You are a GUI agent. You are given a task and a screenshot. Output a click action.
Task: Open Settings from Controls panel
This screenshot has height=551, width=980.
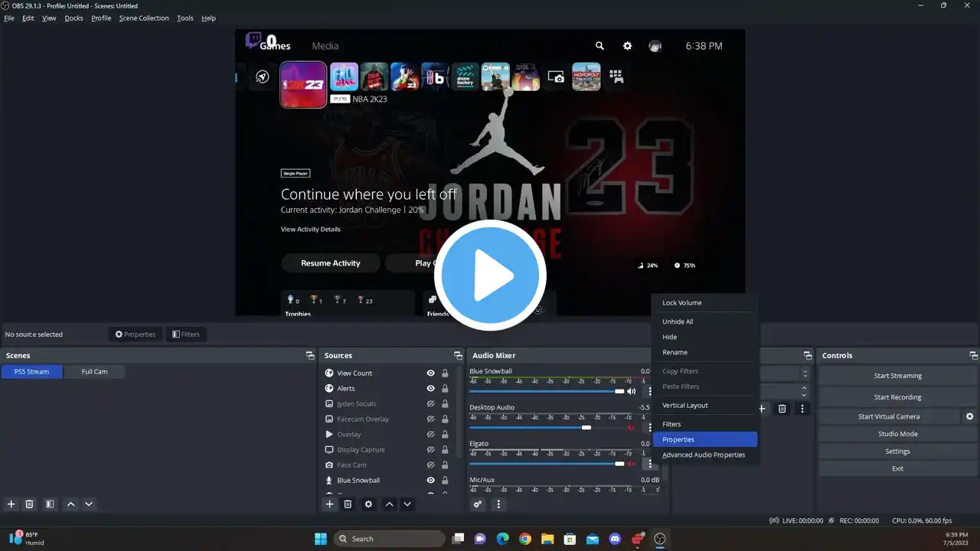897,452
